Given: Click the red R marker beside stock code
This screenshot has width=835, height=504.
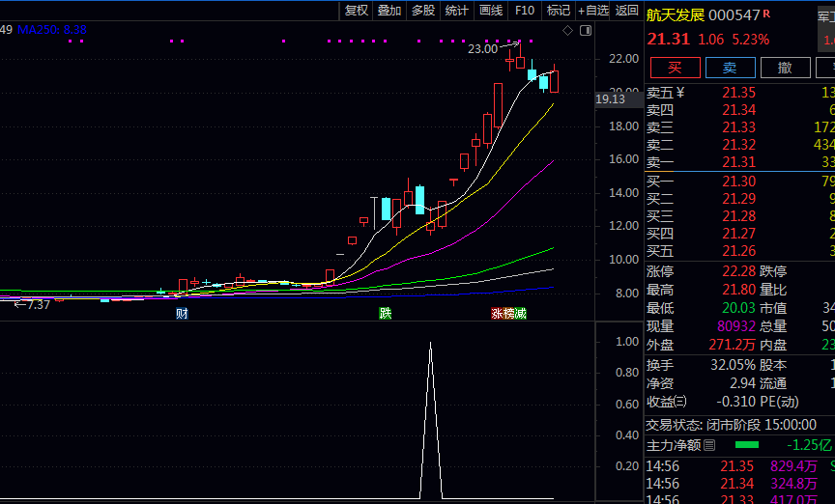Looking at the screenshot, I should pyautogui.click(x=766, y=14).
